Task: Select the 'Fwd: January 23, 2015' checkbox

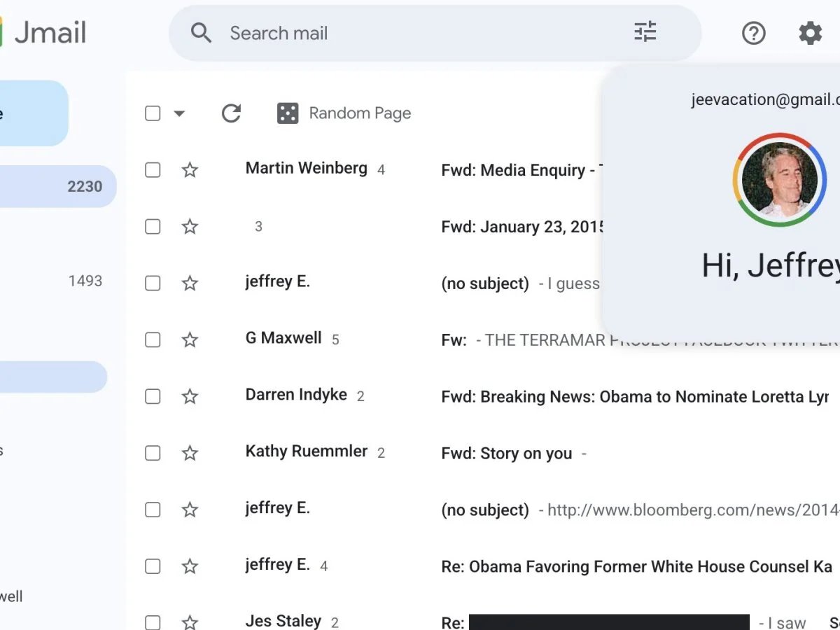Action: click(x=153, y=227)
